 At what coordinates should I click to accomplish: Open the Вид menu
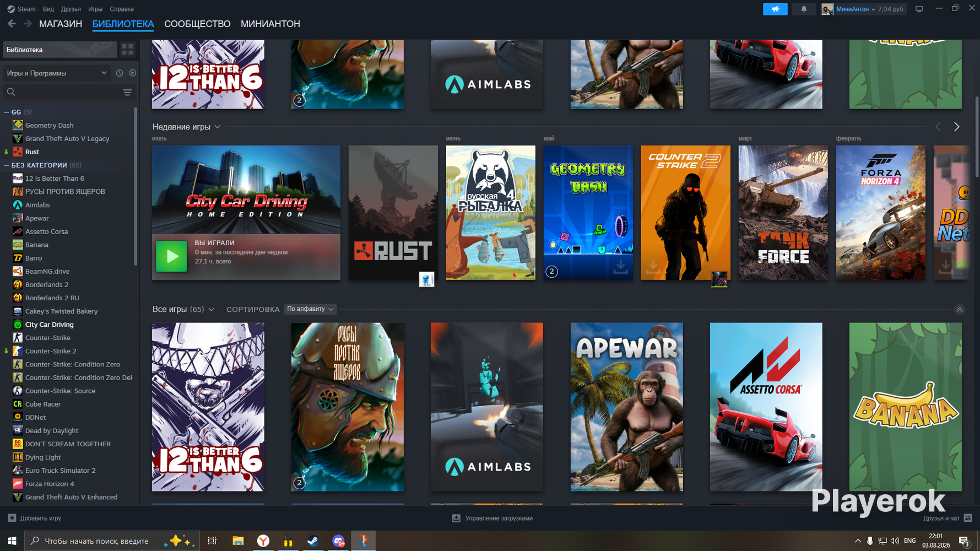click(48, 9)
